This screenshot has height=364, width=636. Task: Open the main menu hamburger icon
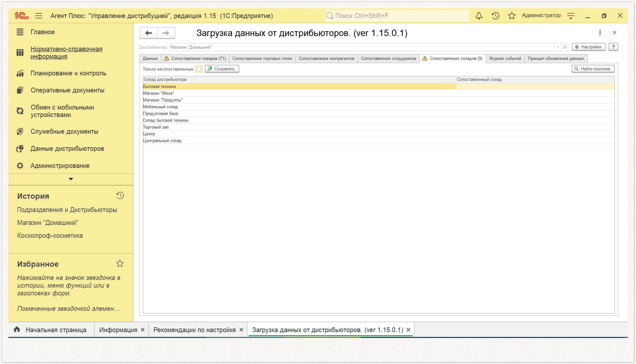(39, 16)
